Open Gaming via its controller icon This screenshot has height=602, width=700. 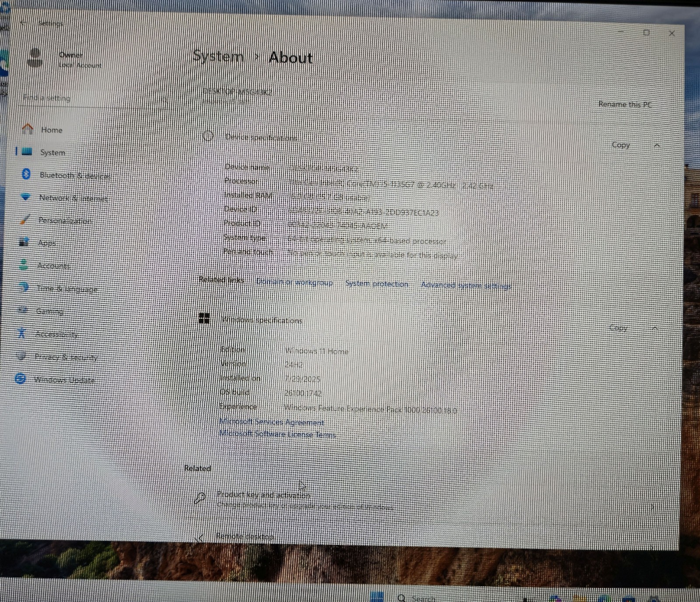pyautogui.click(x=23, y=310)
